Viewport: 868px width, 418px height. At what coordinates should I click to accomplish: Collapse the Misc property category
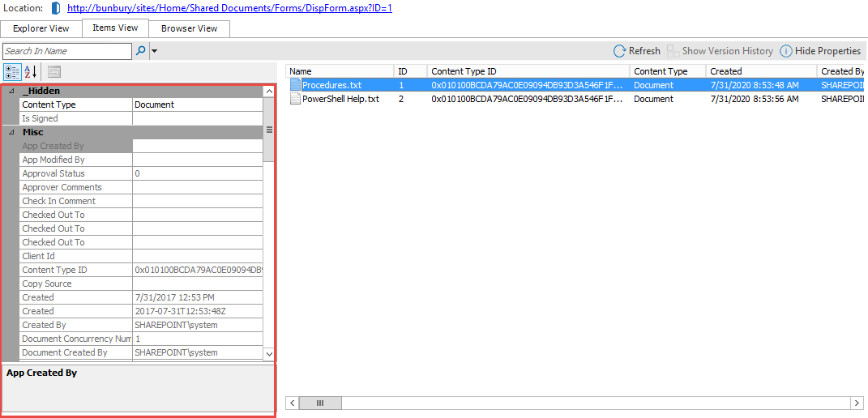tap(11, 132)
